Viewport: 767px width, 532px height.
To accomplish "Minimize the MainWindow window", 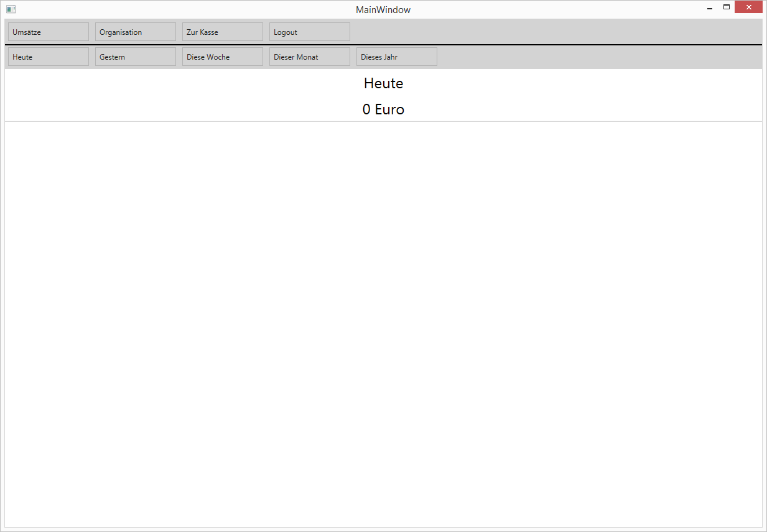I will coord(710,8).
